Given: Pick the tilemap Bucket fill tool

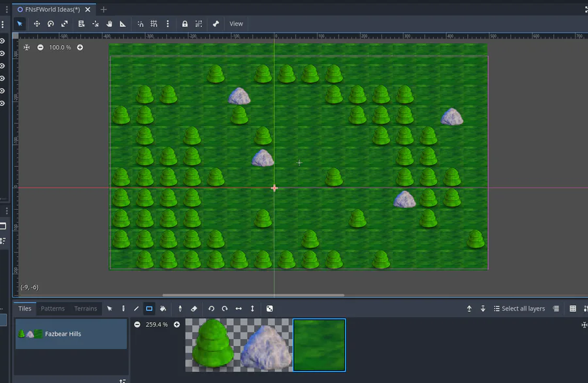Looking at the screenshot, I should coord(163,308).
